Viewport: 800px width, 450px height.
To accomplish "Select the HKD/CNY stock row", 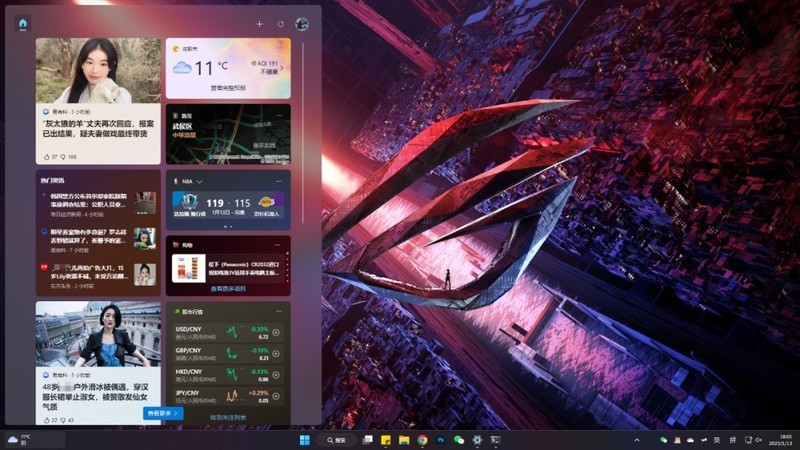I will (x=227, y=375).
